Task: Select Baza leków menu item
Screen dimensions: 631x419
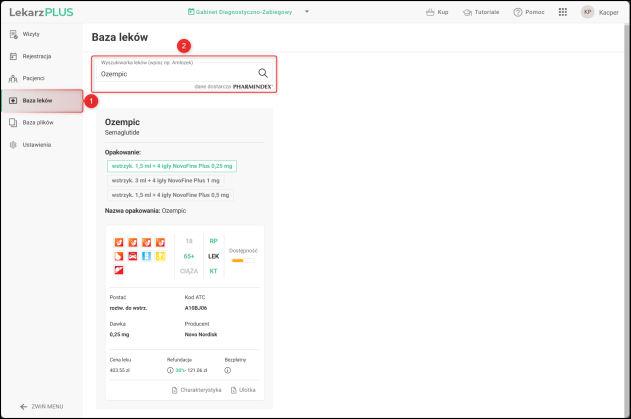Action: click(42, 101)
